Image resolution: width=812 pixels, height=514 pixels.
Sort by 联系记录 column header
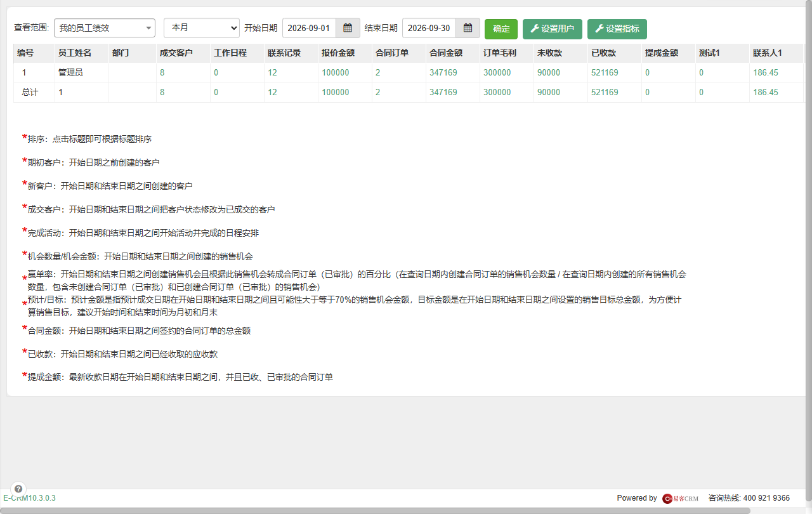click(284, 53)
